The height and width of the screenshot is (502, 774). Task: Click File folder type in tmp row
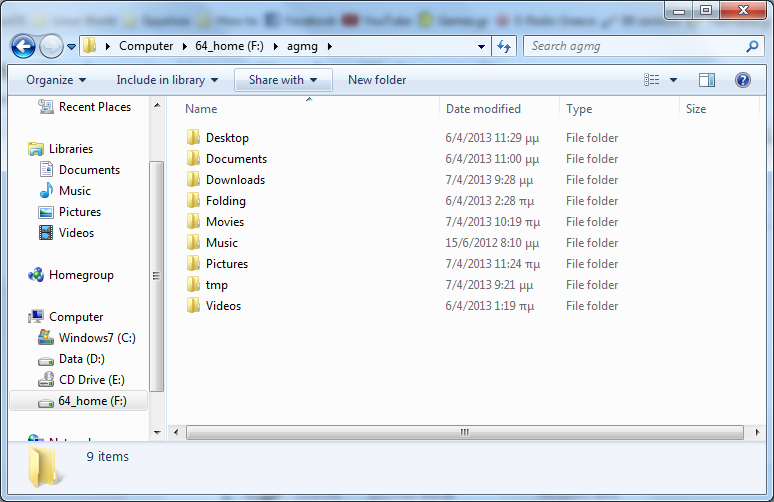(x=592, y=285)
